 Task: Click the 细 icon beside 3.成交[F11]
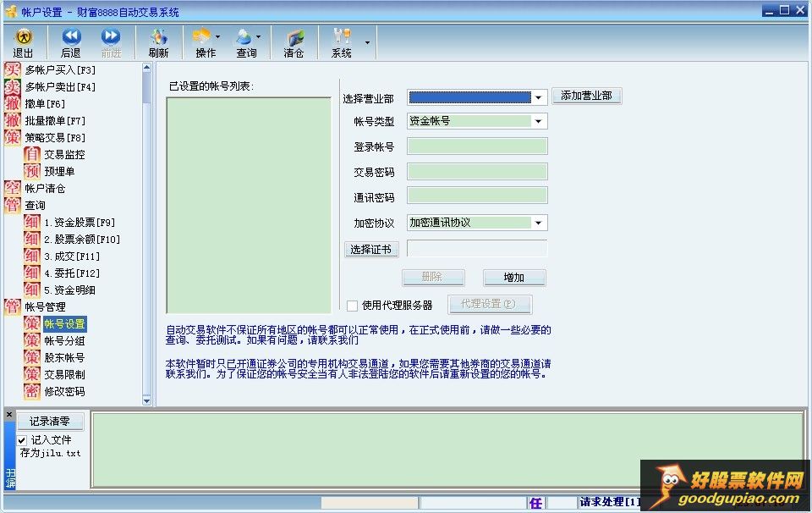click(x=32, y=256)
